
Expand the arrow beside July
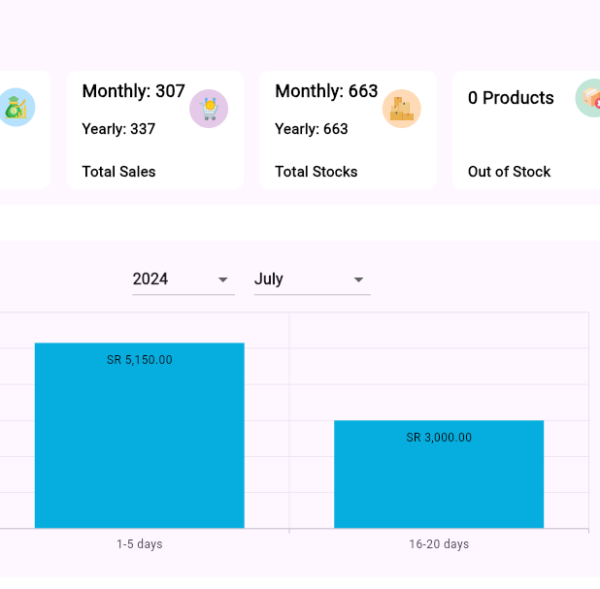coord(358,280)
